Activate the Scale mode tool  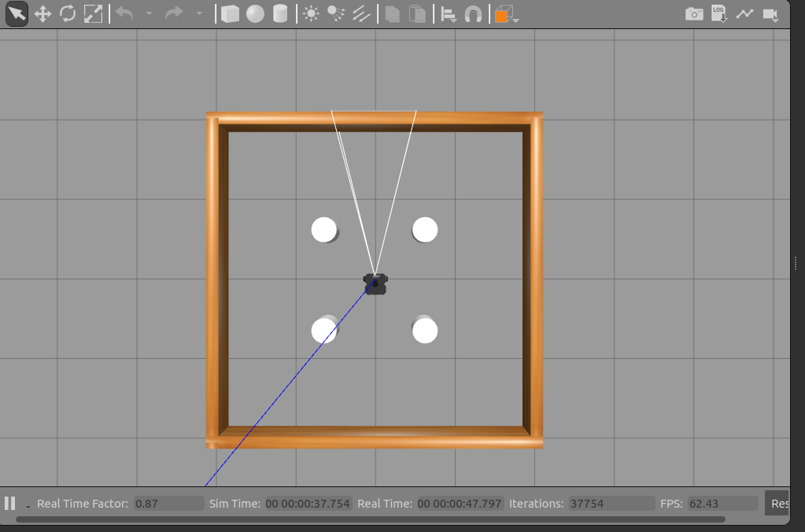pyautogui.click(x=93, y=14)
